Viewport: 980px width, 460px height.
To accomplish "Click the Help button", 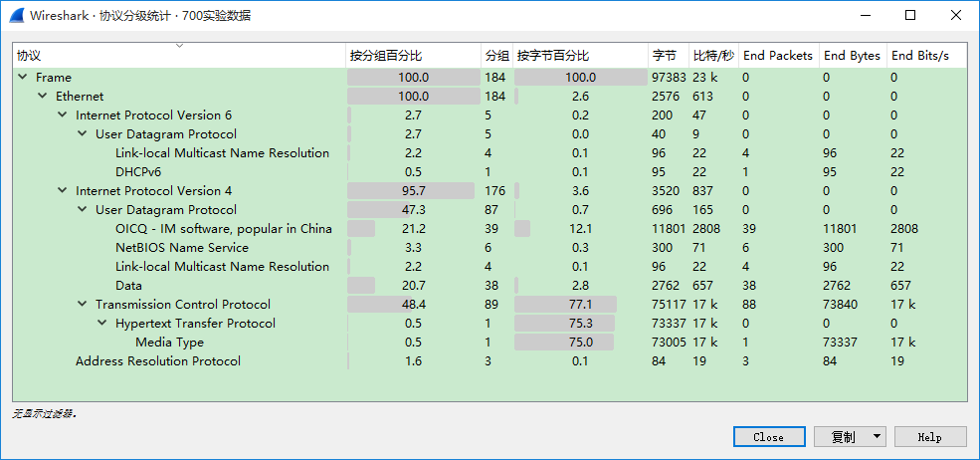I will (929, 437).
